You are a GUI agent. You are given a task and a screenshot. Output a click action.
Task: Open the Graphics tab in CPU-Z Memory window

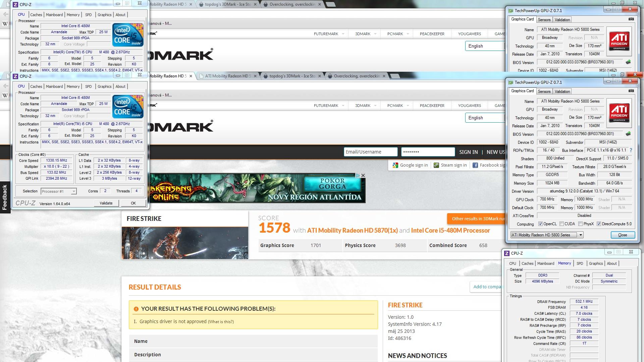(x=596, y=264)
